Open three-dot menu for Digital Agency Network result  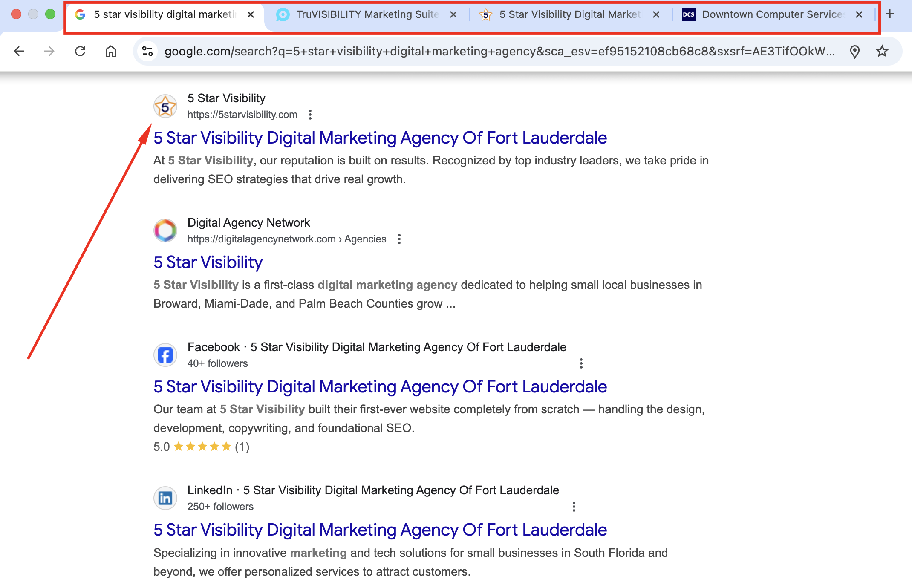click(x=399, y=239)
